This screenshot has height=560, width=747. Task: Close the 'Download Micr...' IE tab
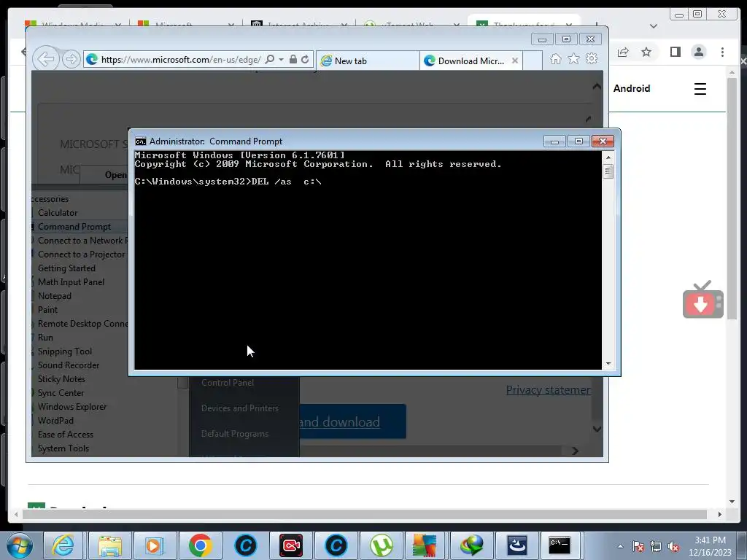514,61
